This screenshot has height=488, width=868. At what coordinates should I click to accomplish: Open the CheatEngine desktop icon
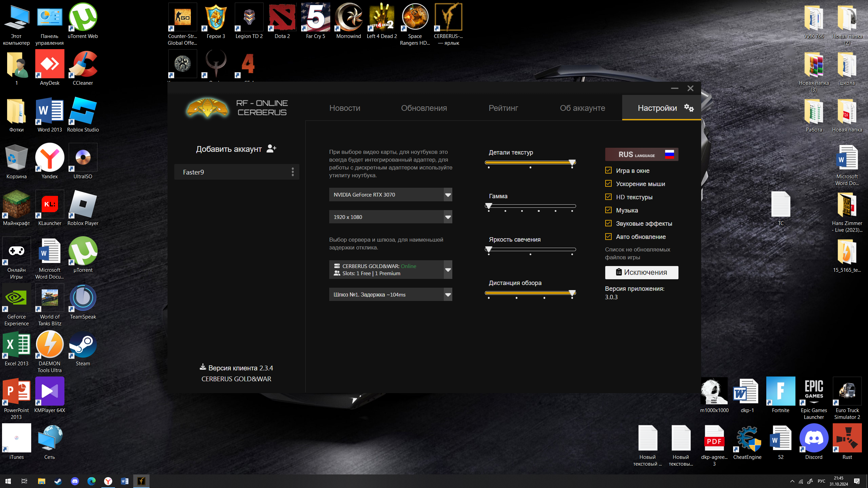747,442
